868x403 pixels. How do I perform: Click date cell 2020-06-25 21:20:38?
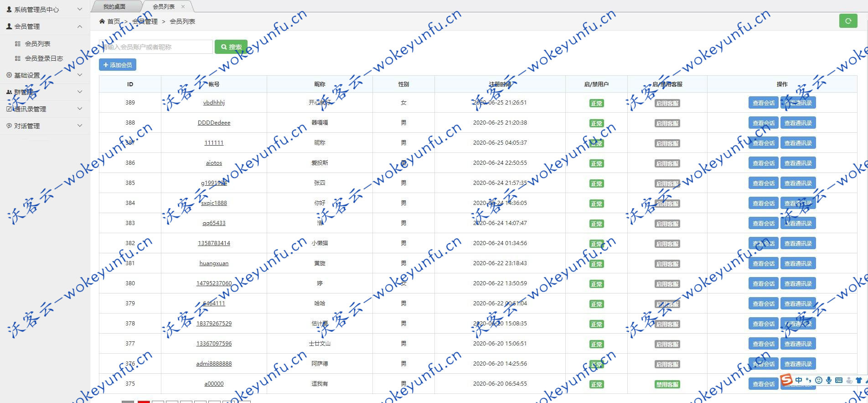500,123
